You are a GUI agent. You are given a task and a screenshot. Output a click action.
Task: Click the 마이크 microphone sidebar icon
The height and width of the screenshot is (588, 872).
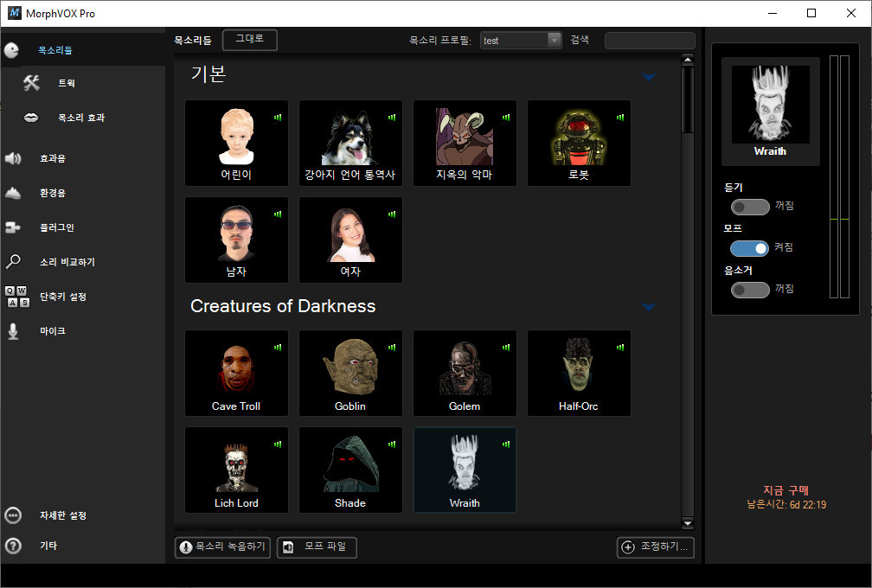(13, 331)
